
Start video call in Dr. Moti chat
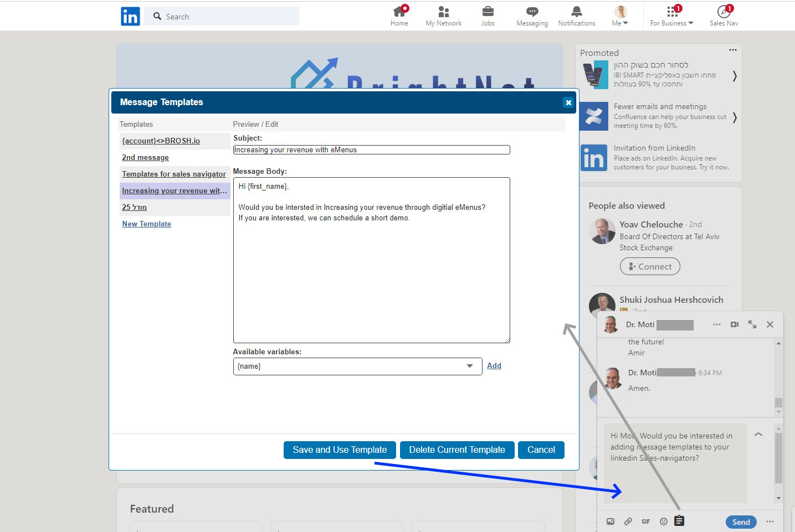coord(735,324)
